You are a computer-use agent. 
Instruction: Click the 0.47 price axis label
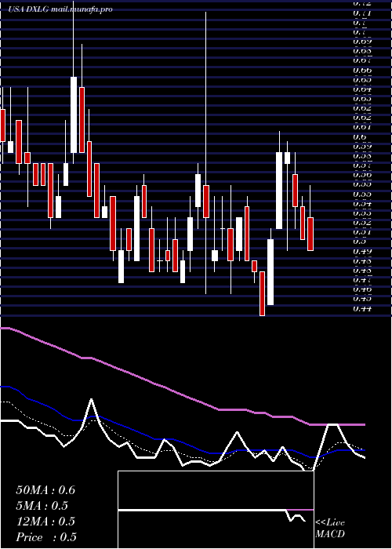[x=361, y=280]
